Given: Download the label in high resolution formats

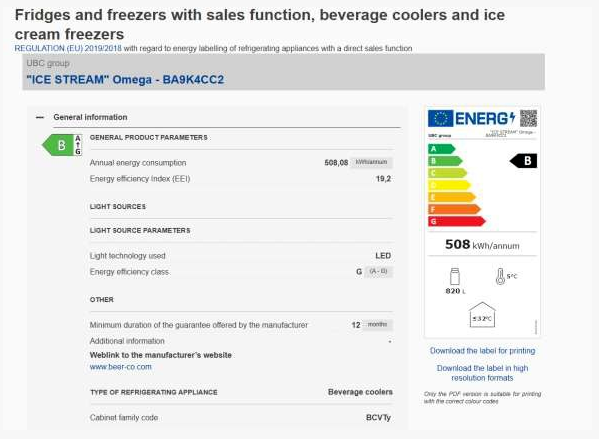Looking at the screenshot, I should click(x=482, y=373).
